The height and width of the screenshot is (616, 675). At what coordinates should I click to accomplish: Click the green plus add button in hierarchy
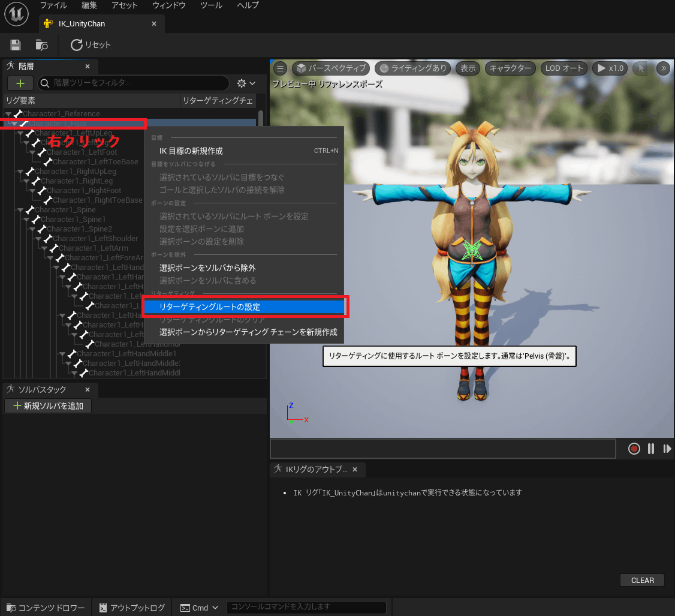pos(20,83)
